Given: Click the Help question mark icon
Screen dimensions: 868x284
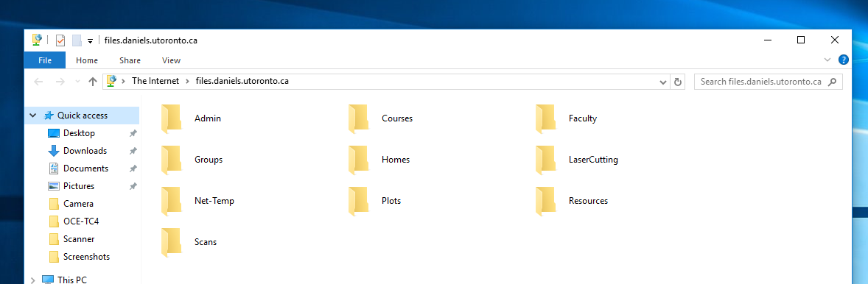Looking at the screenshot, I should click(x=844, y=60).
